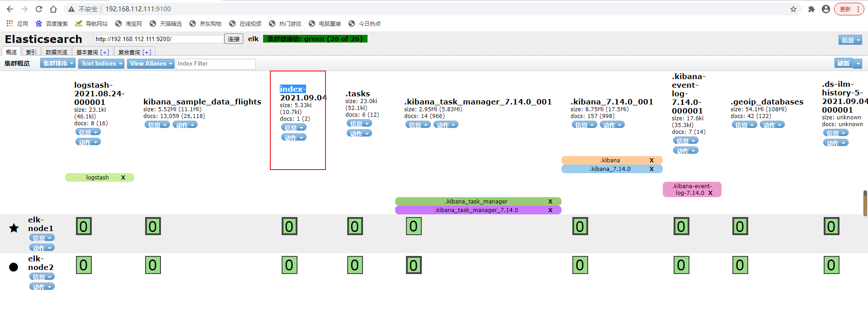Click elk-node2 shard 0 of .kibana_task_manager_7.14.0_001
This screenshot has height=331, width=868.
coord(414,265)
